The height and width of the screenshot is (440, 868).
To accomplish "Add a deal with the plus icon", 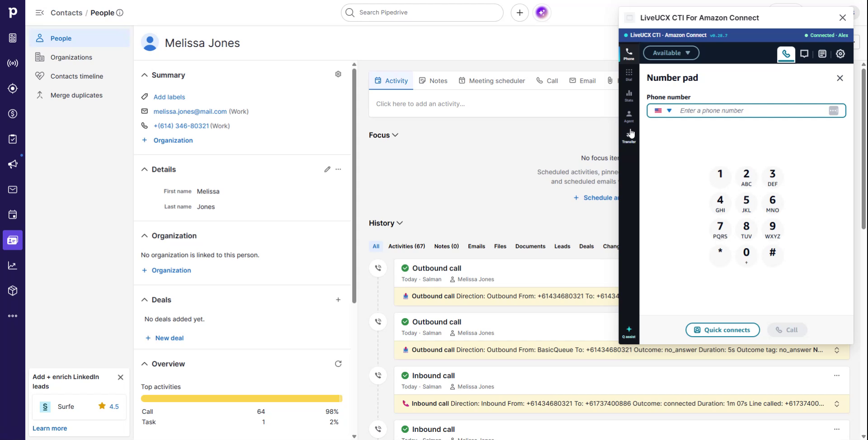I will click(x=338, y=300).
